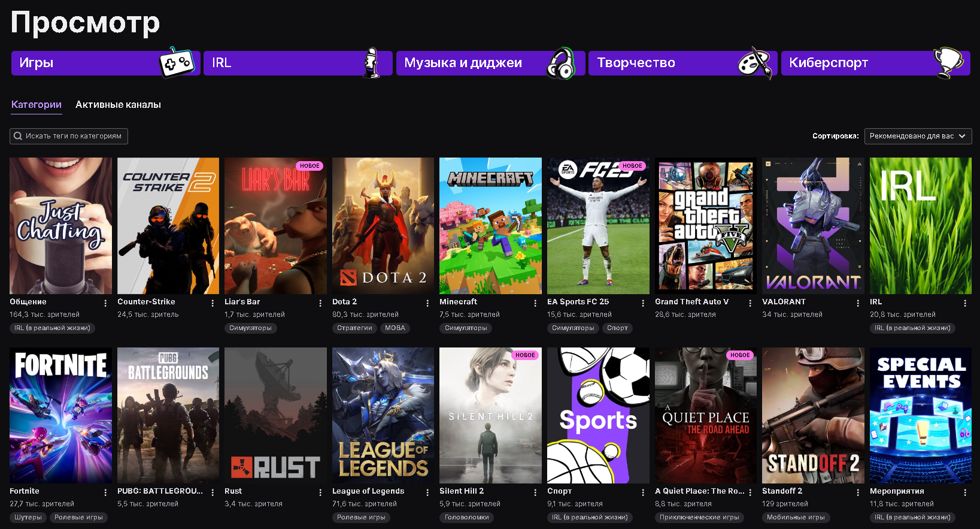The image size is (980, 529).
Task: Open three-dot menu for Liar's Bar
Action: pyautogui.click(x=320, y=303)
